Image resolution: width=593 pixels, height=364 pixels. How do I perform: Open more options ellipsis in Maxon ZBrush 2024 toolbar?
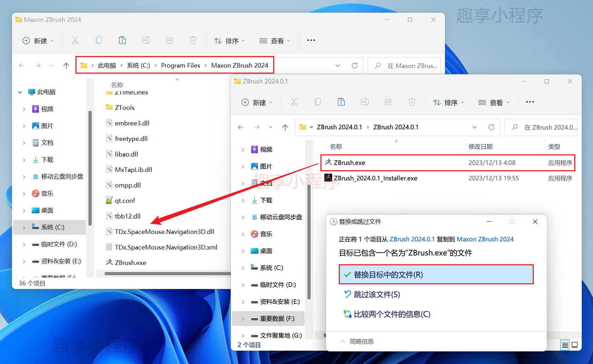[311, 40]
